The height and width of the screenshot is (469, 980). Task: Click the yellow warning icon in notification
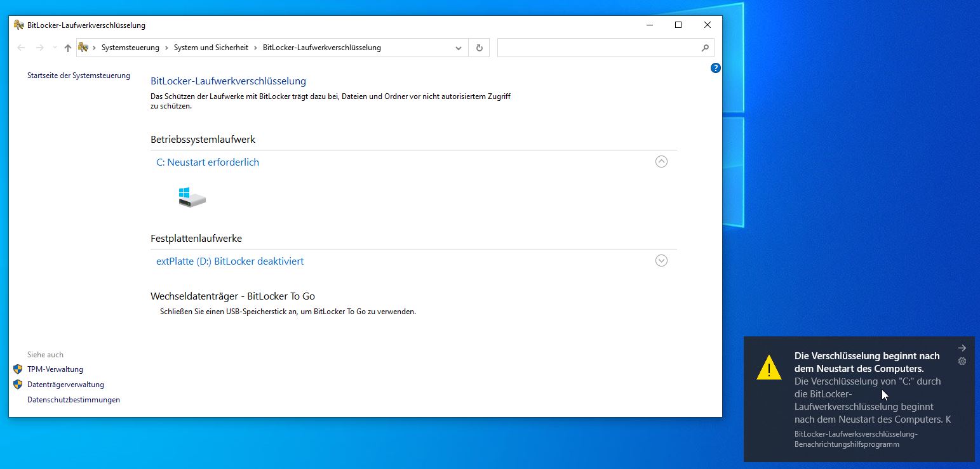(x=769, y=367)
